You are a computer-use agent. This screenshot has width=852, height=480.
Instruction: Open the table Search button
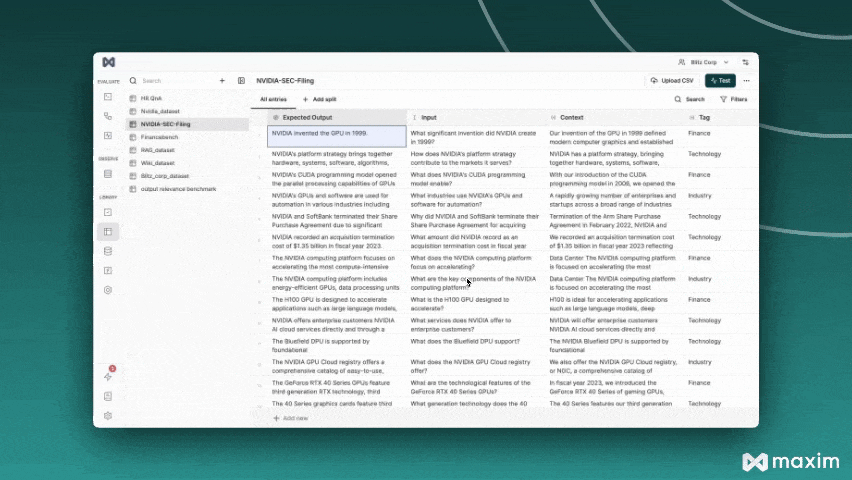[690, 99]
